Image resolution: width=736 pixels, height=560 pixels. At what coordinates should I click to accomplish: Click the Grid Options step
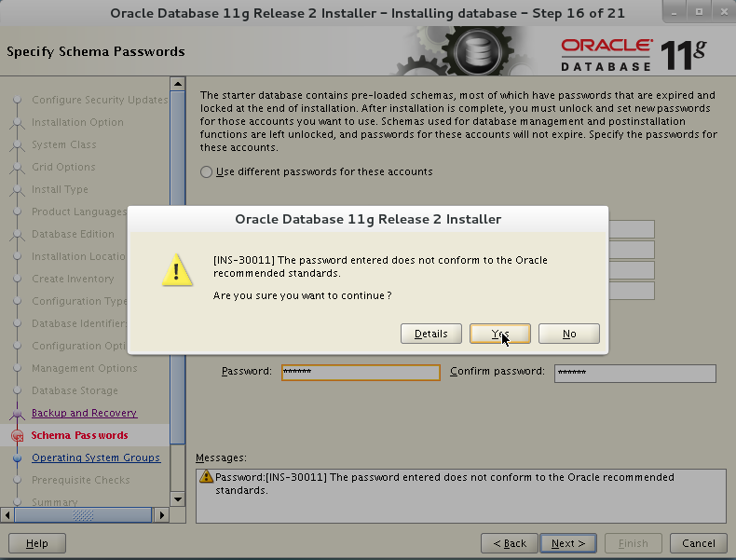tap(63, 167)
